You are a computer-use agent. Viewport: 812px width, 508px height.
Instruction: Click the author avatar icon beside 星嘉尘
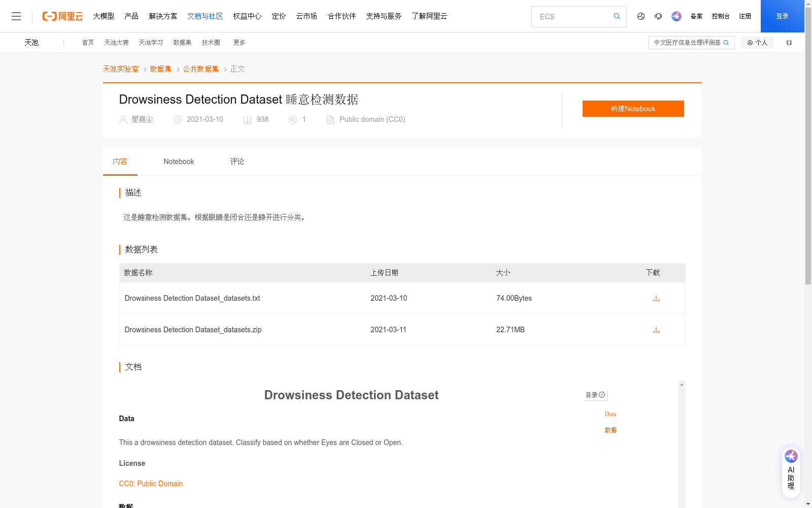123,120
